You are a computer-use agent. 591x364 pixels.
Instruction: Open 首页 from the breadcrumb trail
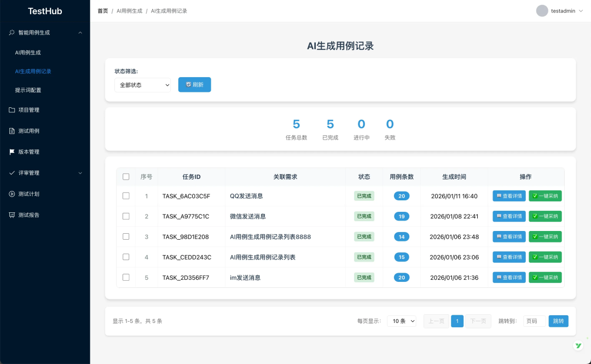[102, 10]
